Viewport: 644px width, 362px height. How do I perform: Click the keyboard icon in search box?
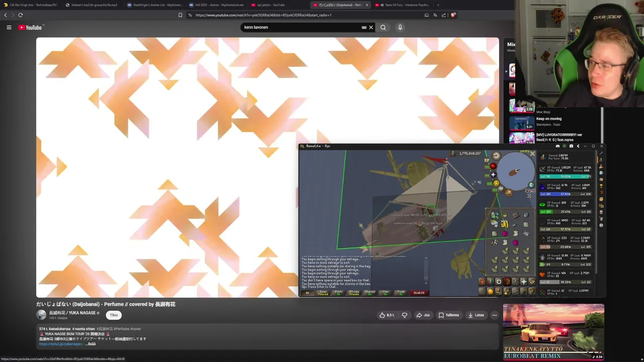364,27
